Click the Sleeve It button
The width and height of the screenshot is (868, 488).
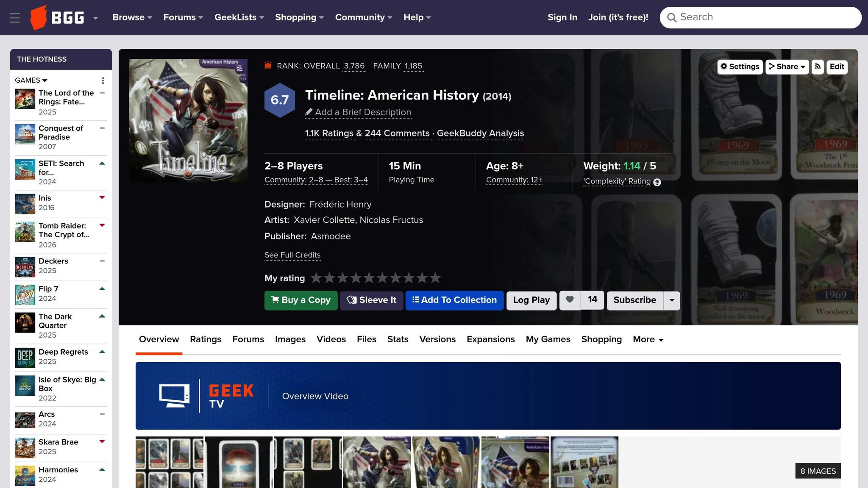pos(371,300)
